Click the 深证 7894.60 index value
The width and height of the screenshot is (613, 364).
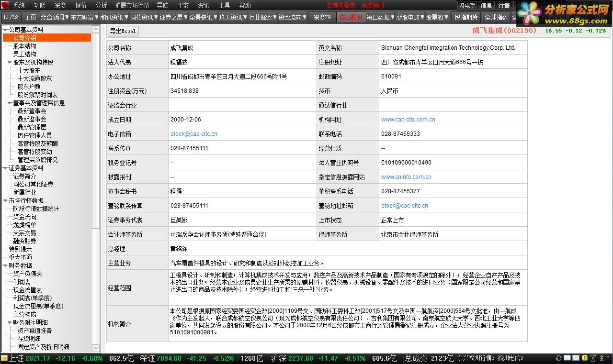tap(169, 358)
